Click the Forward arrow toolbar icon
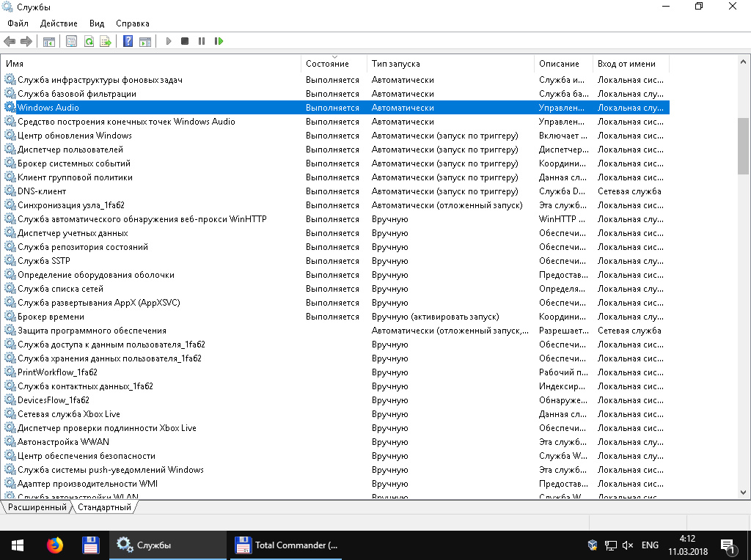This screenshot has height=560, width=751. (26, 41)
